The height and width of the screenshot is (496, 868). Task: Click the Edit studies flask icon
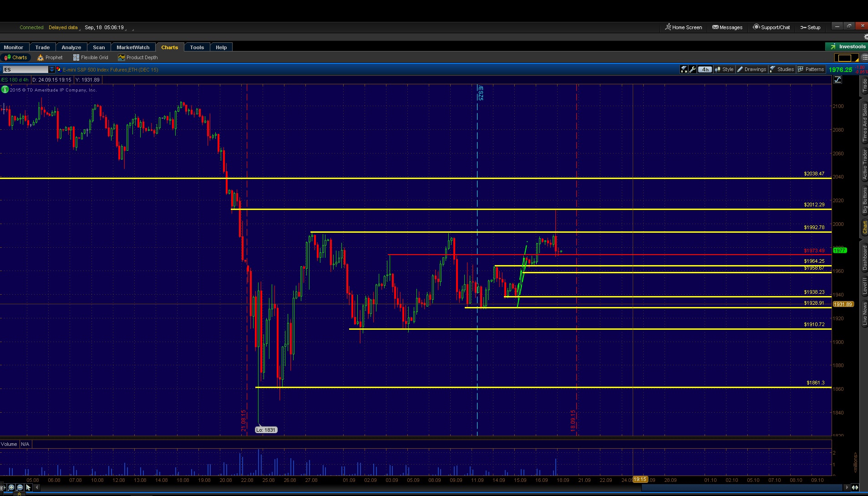tap(684, 70)
